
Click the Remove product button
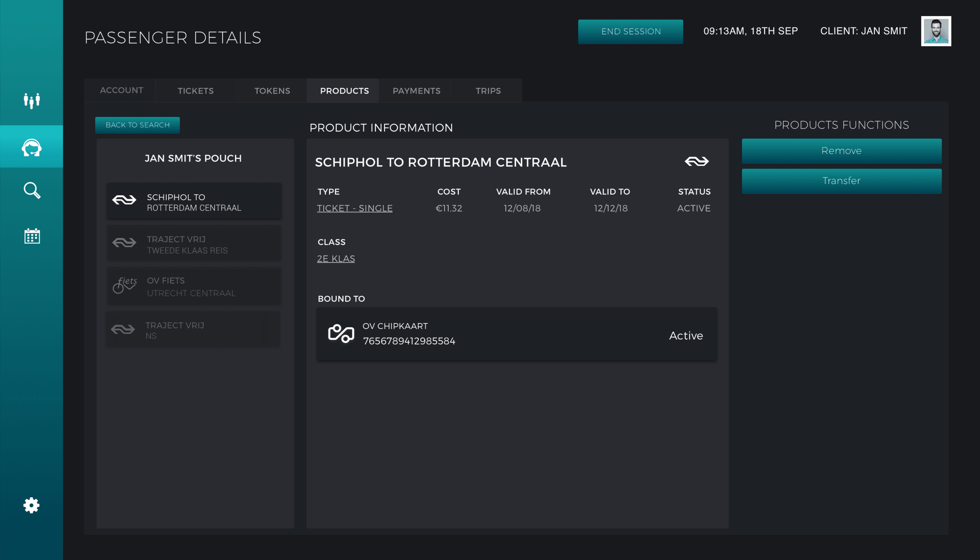tap(841, 151)
